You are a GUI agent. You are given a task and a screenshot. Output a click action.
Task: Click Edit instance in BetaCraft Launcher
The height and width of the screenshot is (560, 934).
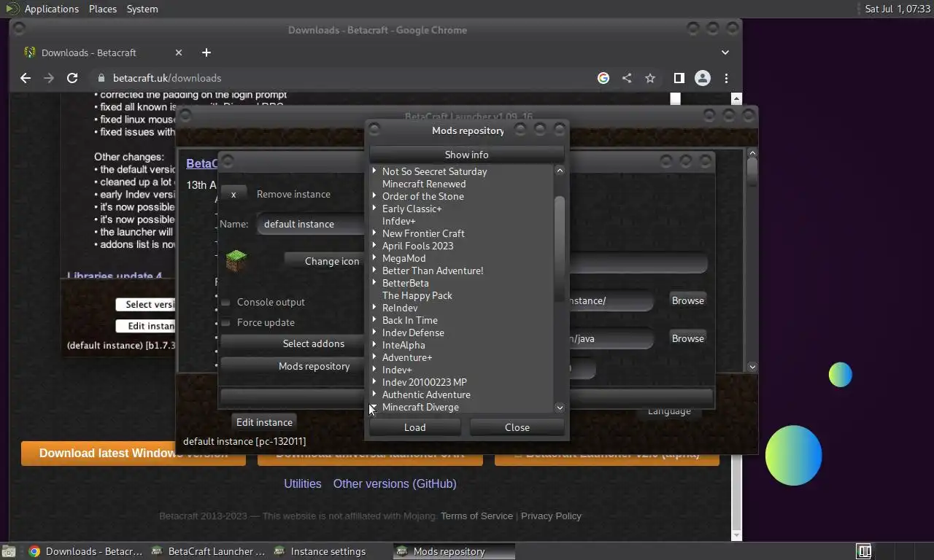click(264, 422)
